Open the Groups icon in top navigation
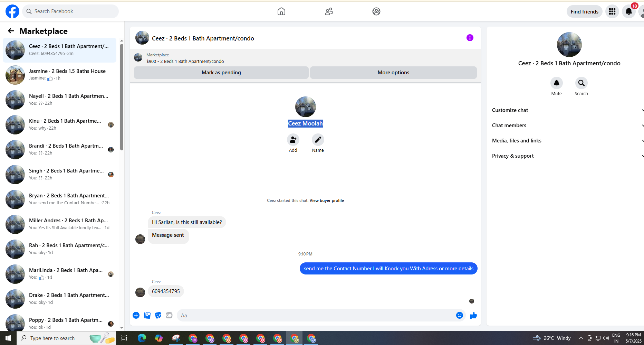Image resolution: width=644 pixels, height=345 pixels. [x=376, y=11]
